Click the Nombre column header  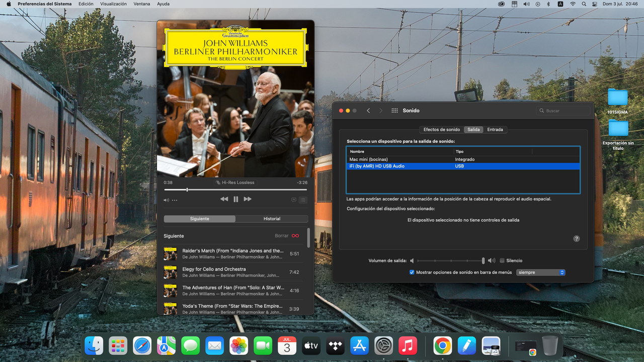point(400,151)
